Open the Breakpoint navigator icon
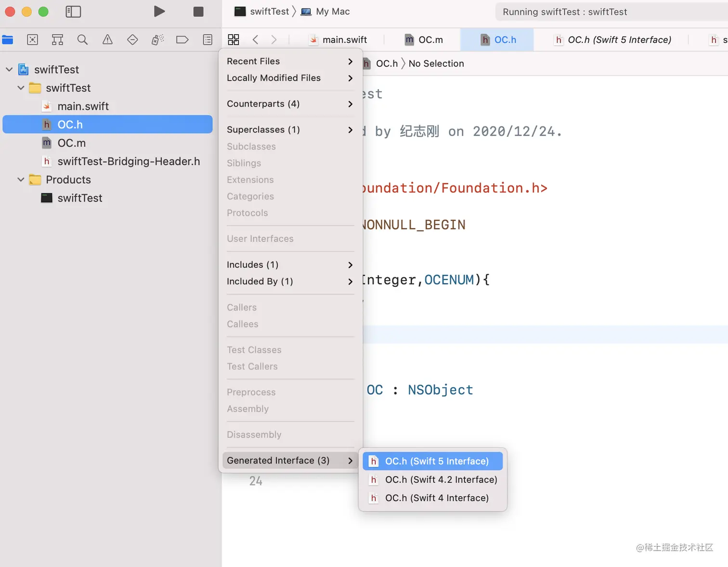728x567 pixels. [x=182, y=39]
